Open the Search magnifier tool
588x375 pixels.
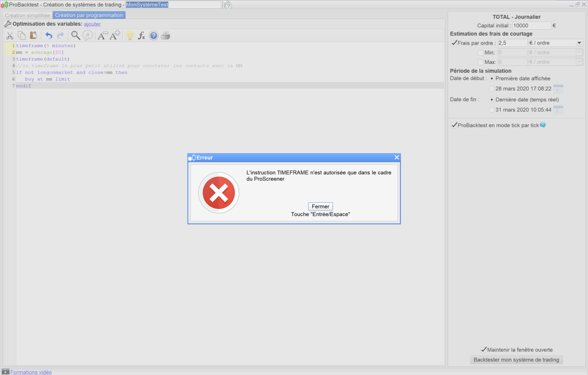coord(76,35)
